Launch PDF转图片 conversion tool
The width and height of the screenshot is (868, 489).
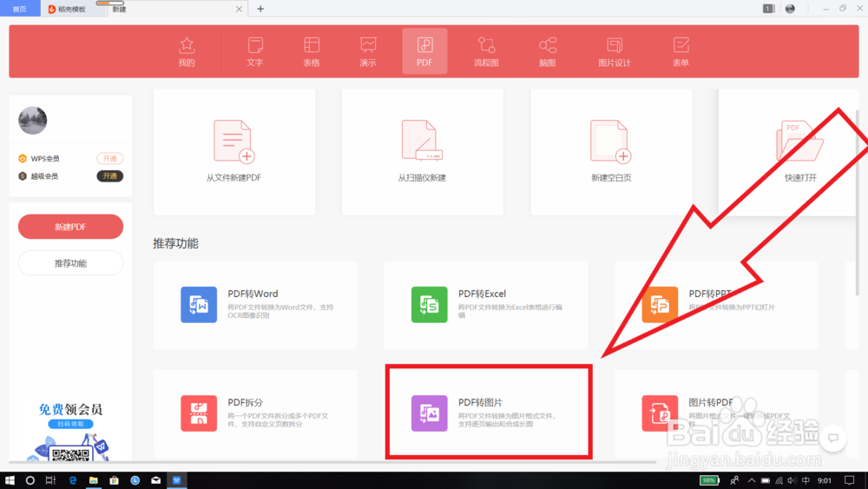[x=489, y=413]
